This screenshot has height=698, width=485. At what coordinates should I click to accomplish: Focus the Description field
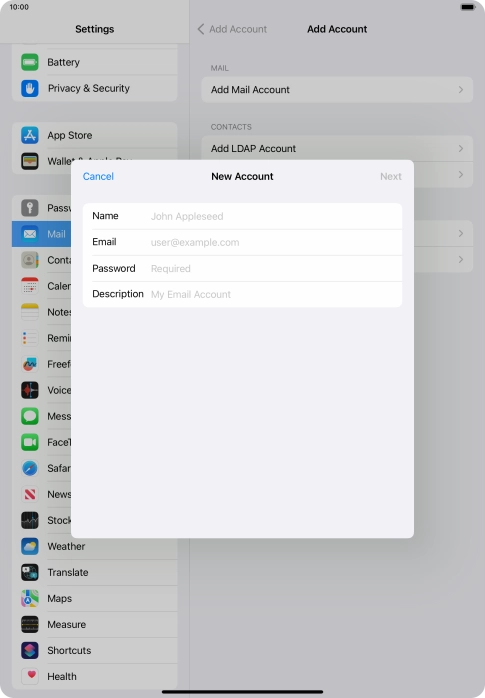(242, 294)
